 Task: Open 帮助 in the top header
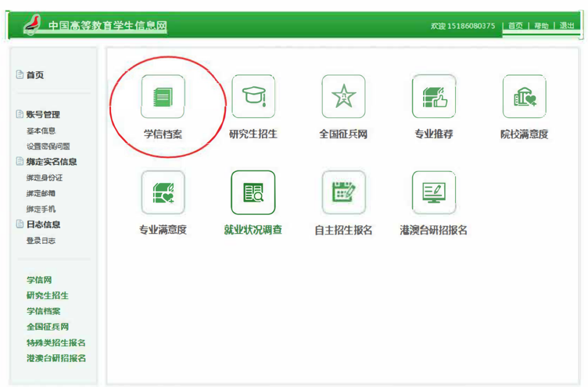tap(541, 26)
